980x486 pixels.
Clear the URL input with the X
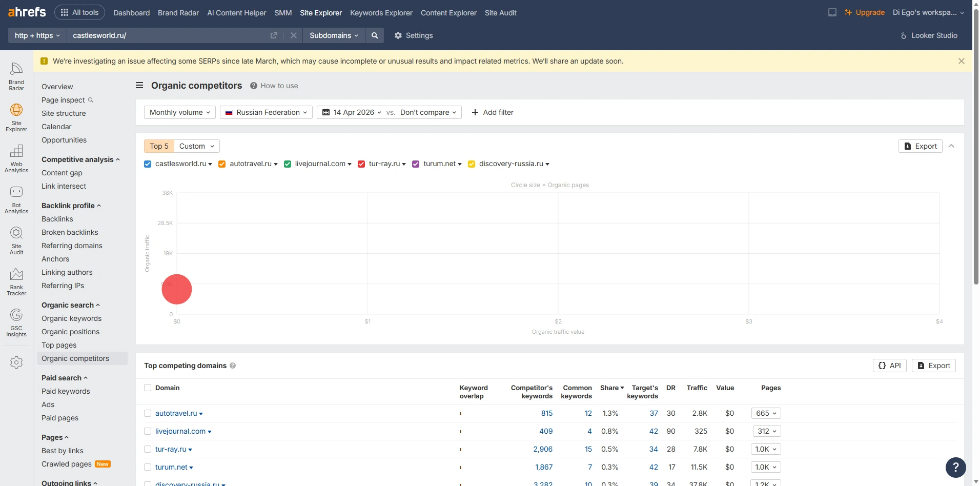(294, 35)
